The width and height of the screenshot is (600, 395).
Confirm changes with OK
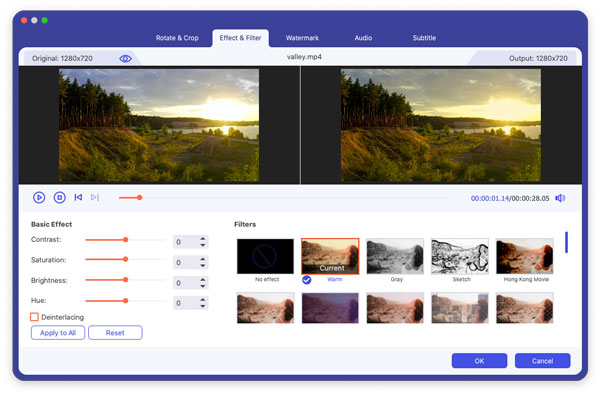[x=479, y=361]
